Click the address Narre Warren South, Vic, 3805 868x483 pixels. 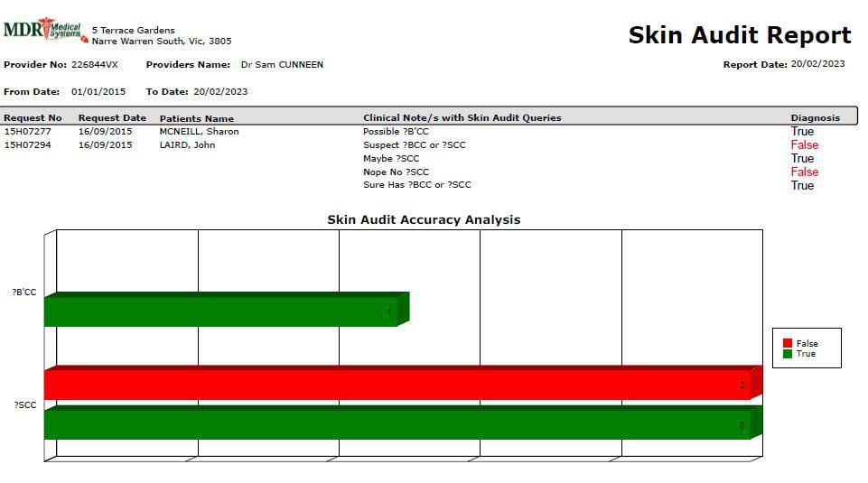point(162,41)
